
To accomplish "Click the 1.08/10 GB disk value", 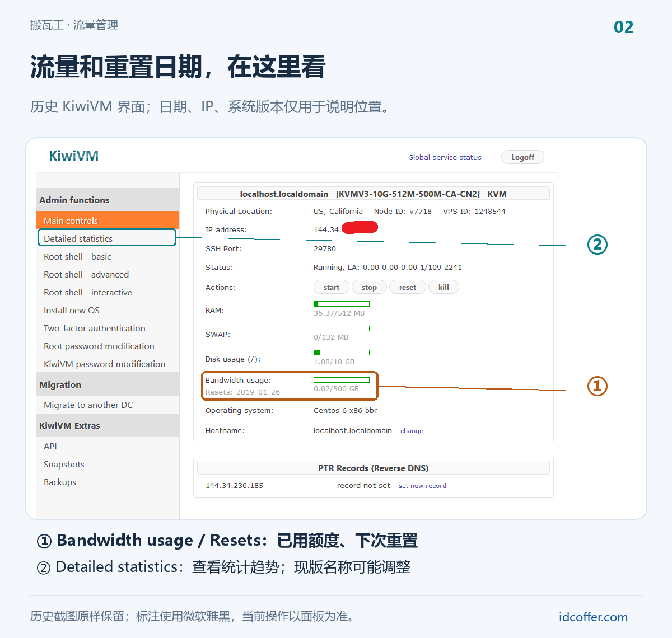I will point(334,362).
